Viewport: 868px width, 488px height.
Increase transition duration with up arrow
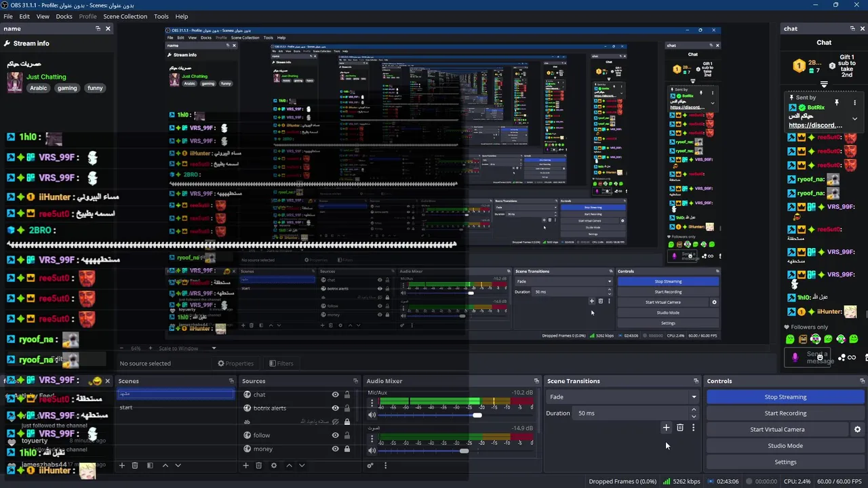(x=693, y=410)
